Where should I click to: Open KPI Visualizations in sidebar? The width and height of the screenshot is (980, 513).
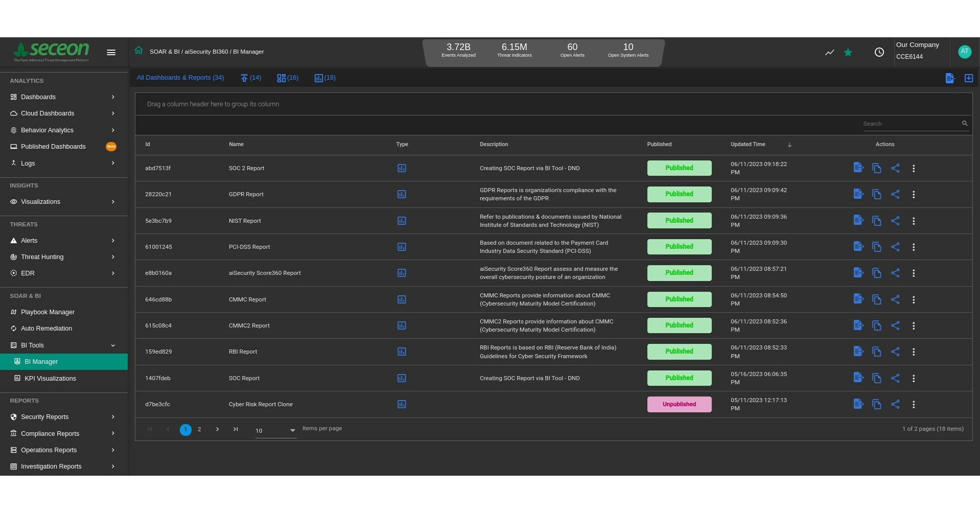(64, 379)
